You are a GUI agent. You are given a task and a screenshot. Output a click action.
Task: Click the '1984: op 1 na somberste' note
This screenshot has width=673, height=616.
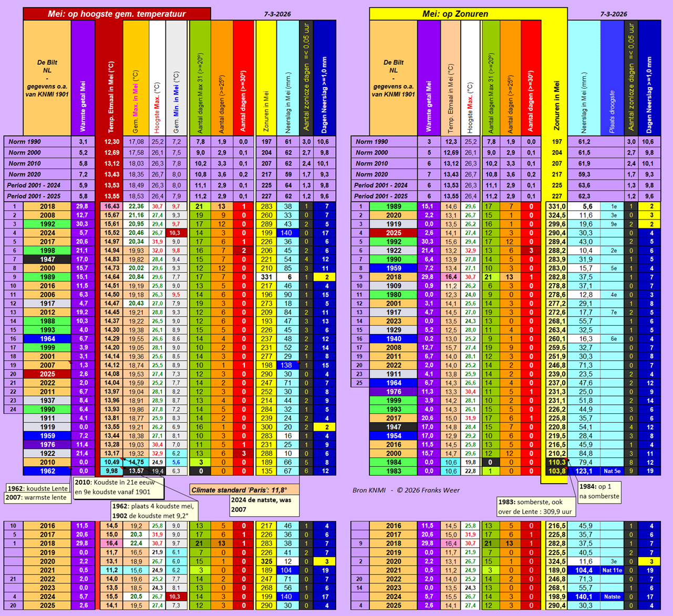(599, 491)
